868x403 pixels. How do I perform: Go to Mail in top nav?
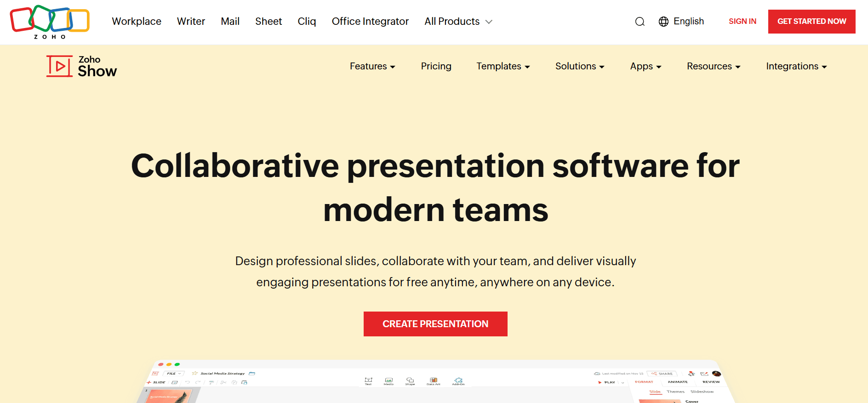tap(230, 22)
